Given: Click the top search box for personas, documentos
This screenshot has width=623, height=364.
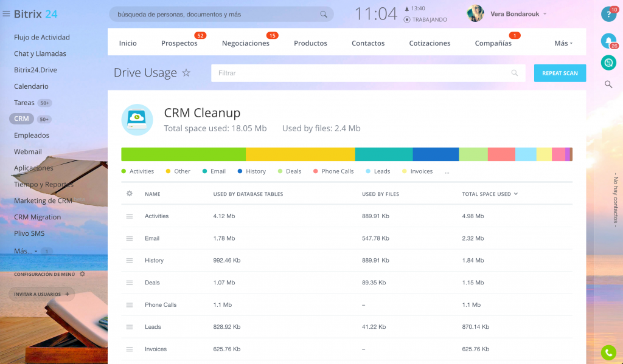Looking at the screenshot, I should pyautogui.click(x=221, y=15).
